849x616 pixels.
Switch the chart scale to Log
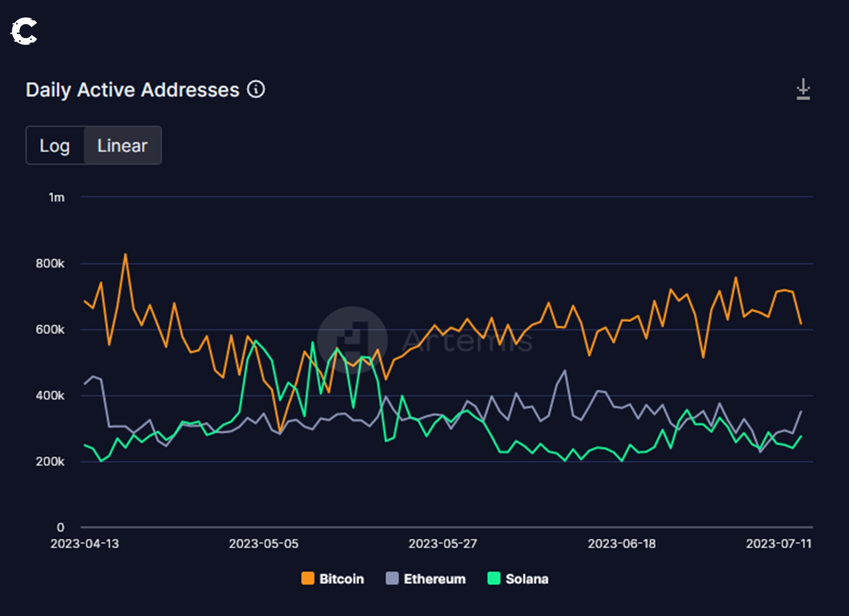(x=55, y=146)
